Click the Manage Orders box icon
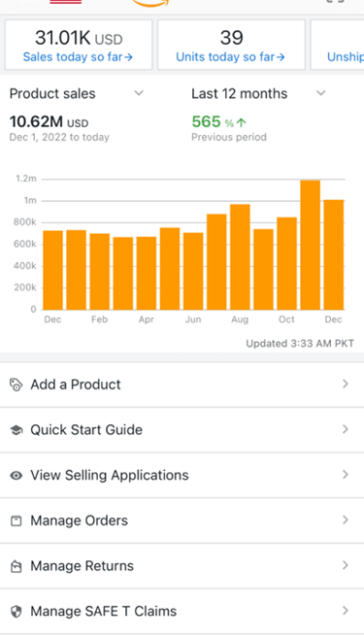This screenshot has height=637, width=364. click(x=16, y=520)
